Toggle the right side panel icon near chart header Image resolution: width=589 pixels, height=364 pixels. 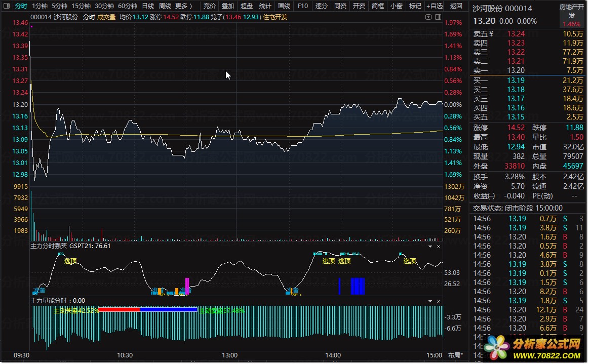point(438,17)
